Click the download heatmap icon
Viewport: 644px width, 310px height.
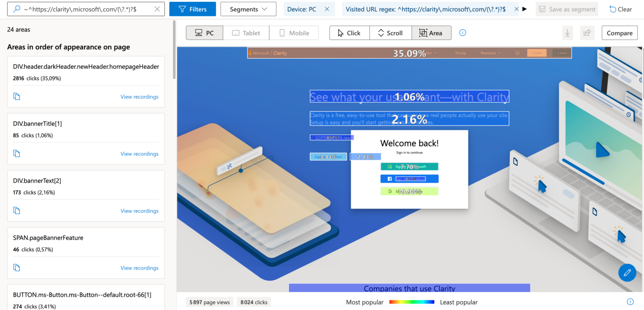[x=567, y=33]
